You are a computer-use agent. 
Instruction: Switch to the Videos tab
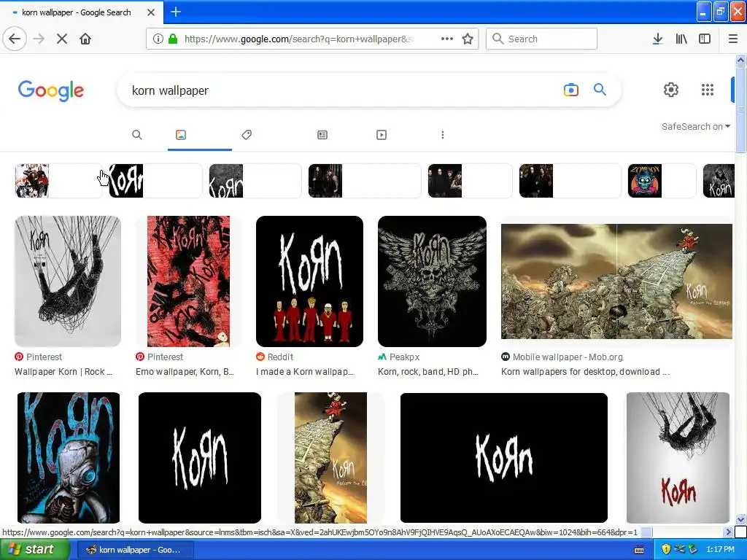[x=382, y=135]
